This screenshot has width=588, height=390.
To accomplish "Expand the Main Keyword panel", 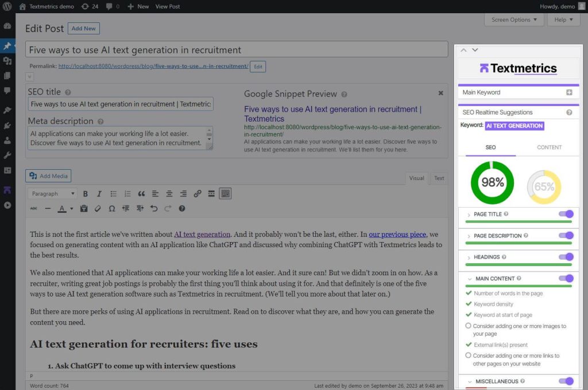I will [569, 92].
